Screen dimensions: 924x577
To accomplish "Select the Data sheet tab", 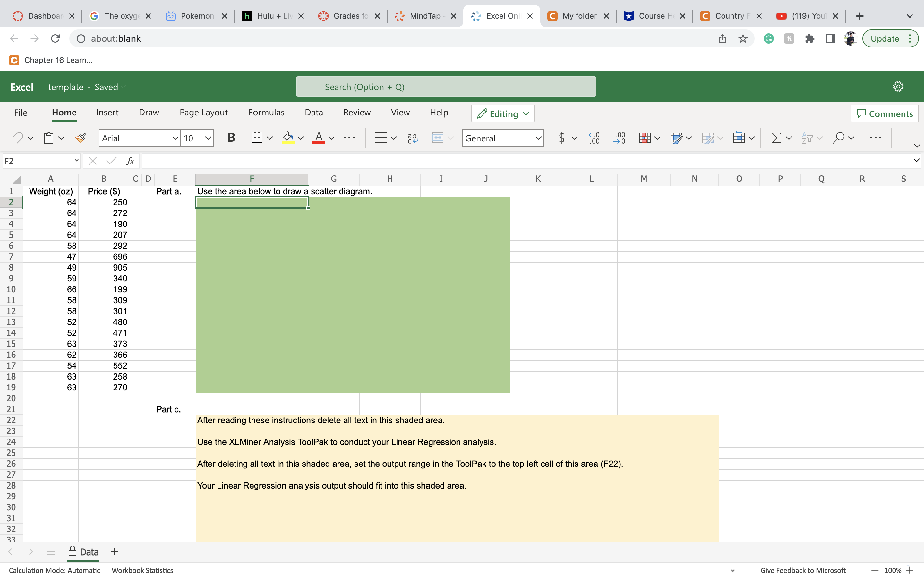I will coord(89,552).
